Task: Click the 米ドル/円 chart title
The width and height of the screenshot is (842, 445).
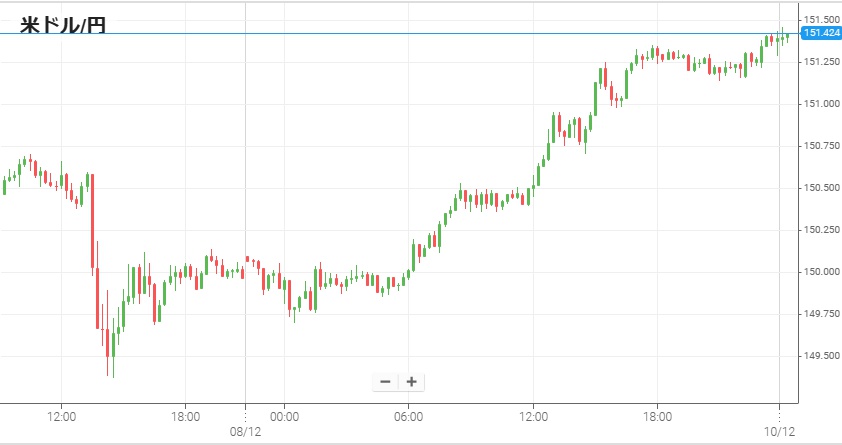Action: tap(63, 25)
